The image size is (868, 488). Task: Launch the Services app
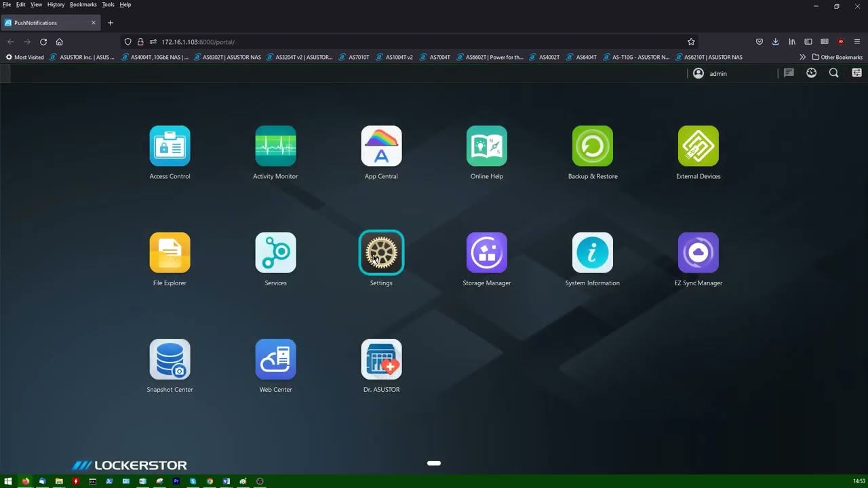(275, 253)
